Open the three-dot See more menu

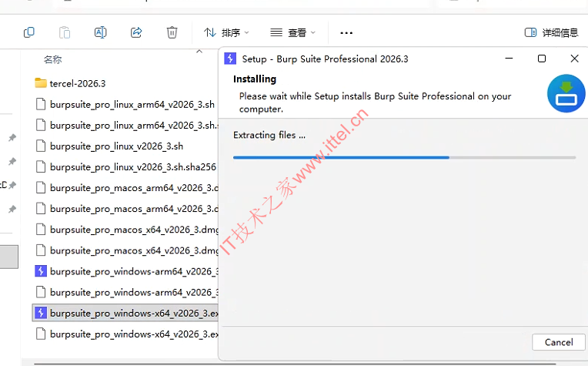[x=346, y=32]
